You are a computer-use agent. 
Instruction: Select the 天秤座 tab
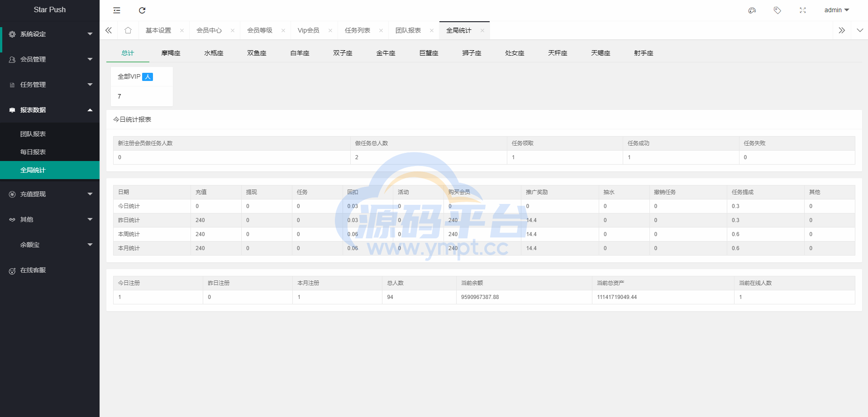click(558, 53)
